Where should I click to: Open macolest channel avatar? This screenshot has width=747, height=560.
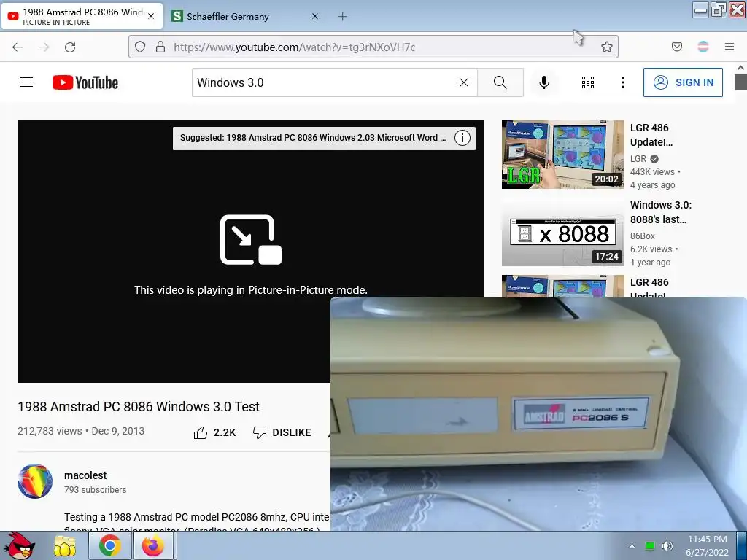[35, 481]
